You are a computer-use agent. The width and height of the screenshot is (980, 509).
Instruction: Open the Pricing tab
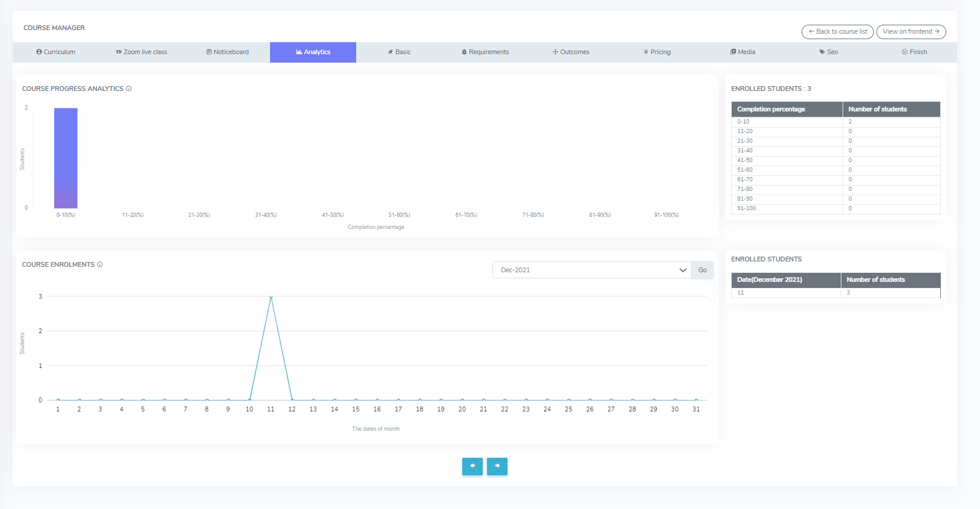click(657, 52)
